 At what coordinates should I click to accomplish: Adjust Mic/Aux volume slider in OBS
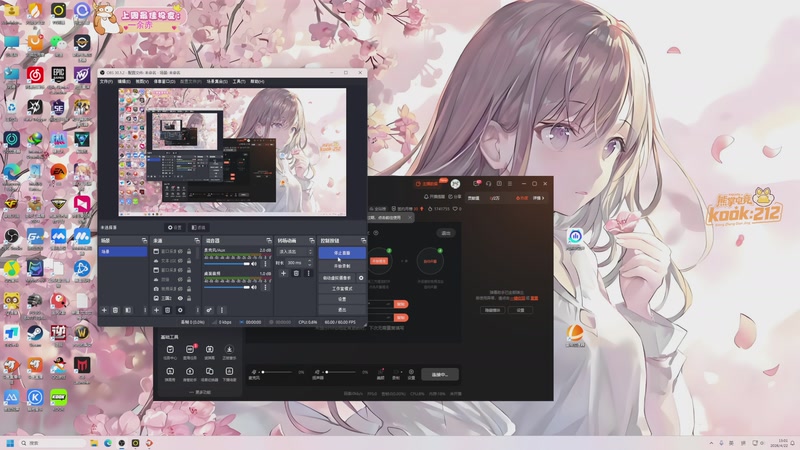click(x=227, y=264)
